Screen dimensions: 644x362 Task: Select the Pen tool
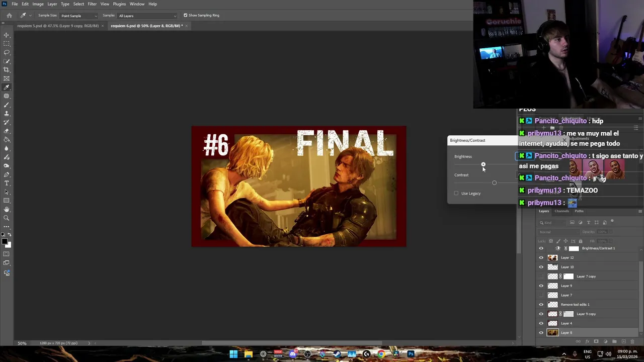7,174
